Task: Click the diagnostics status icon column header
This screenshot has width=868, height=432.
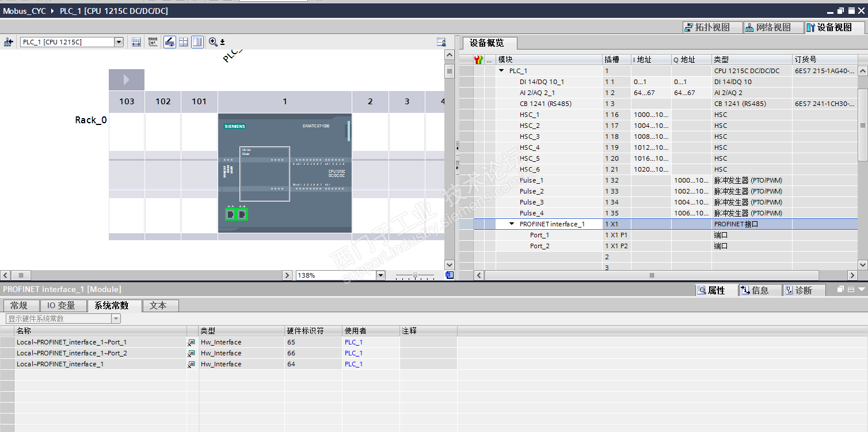Action: point(478,59)
